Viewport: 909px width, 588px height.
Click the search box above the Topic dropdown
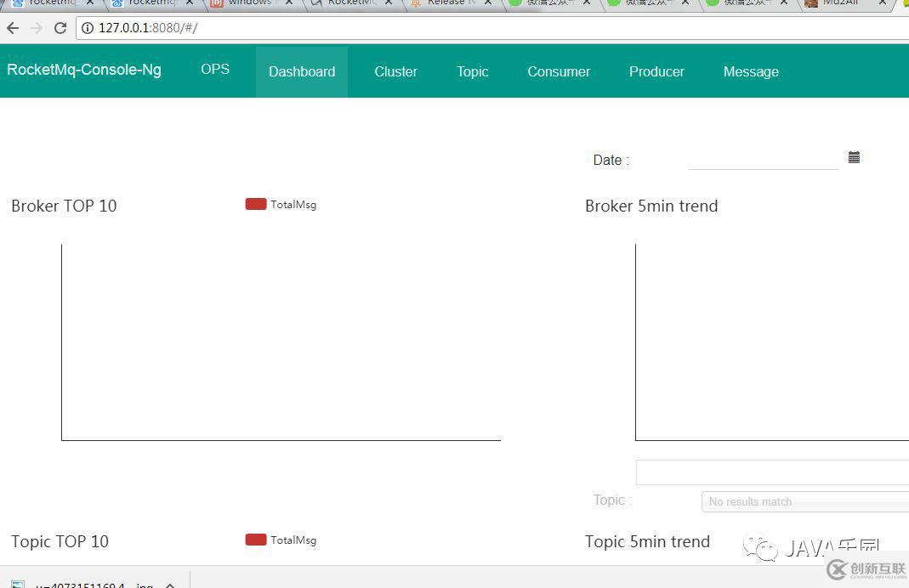[x=772, y=472]
